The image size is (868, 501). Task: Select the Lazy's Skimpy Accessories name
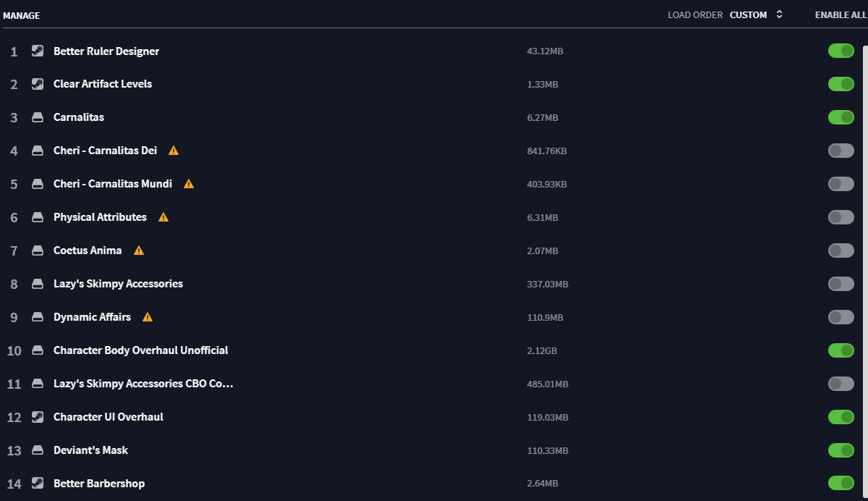pyautogui.click(x=119, y=284)
